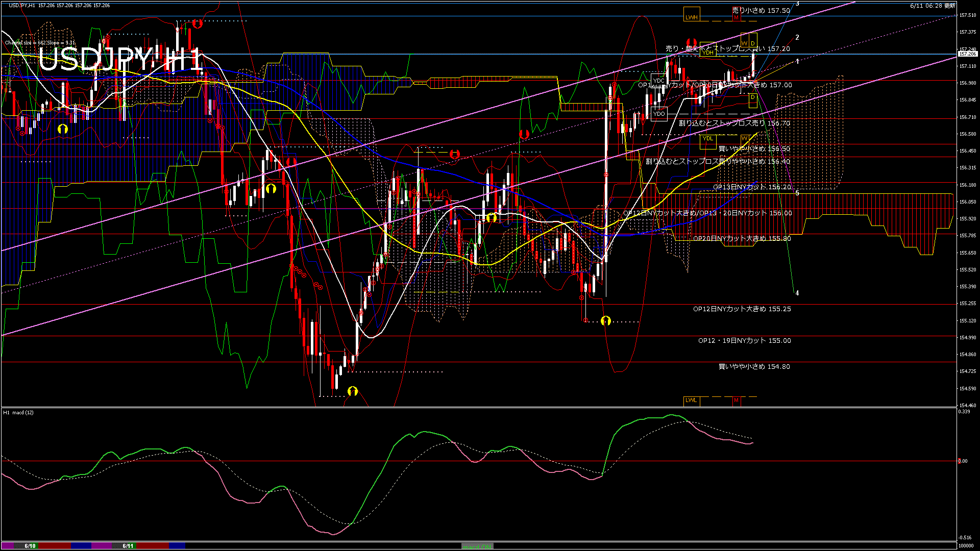980x551 pixels.
Task: Click the yellow buy arrow near 155.12
Action: 606,320
